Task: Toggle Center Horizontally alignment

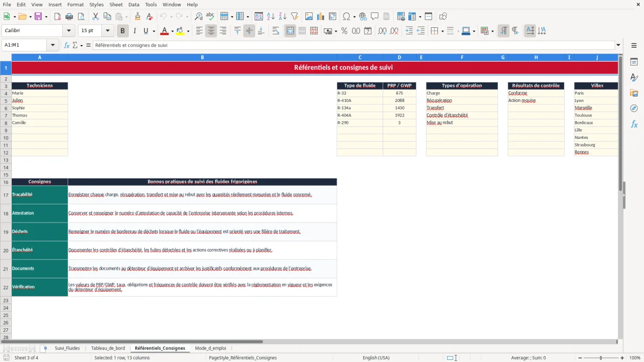Action: 211,31
